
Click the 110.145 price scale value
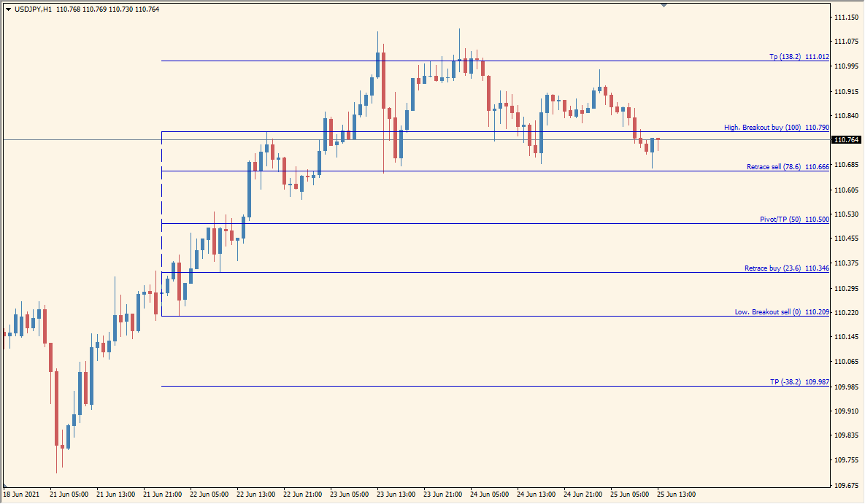(x=846, y=337)
